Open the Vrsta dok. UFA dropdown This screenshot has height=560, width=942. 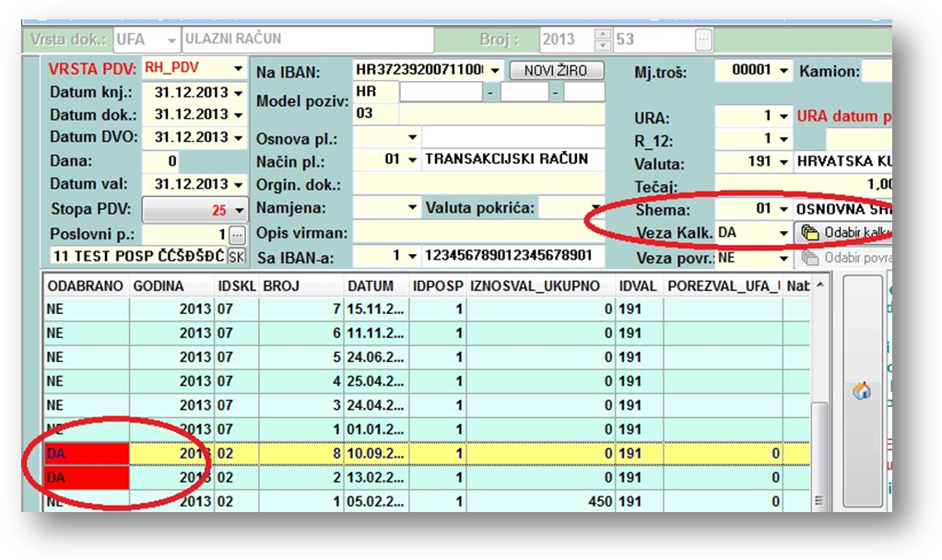tap(171, 41)
